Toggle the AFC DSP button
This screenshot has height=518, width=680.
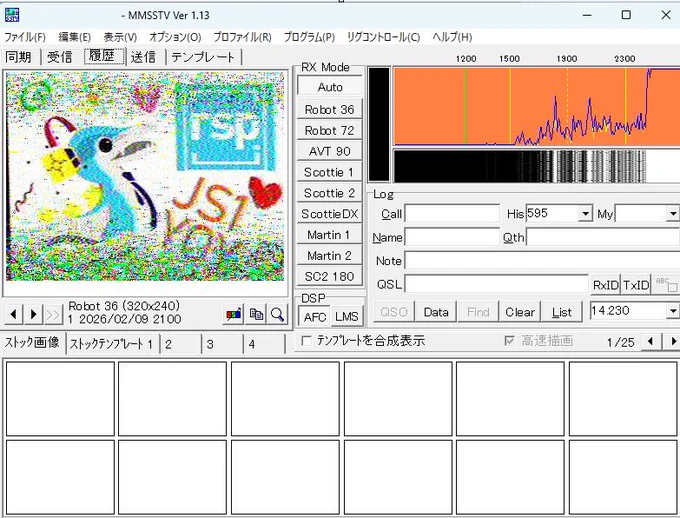click(314, 317)
